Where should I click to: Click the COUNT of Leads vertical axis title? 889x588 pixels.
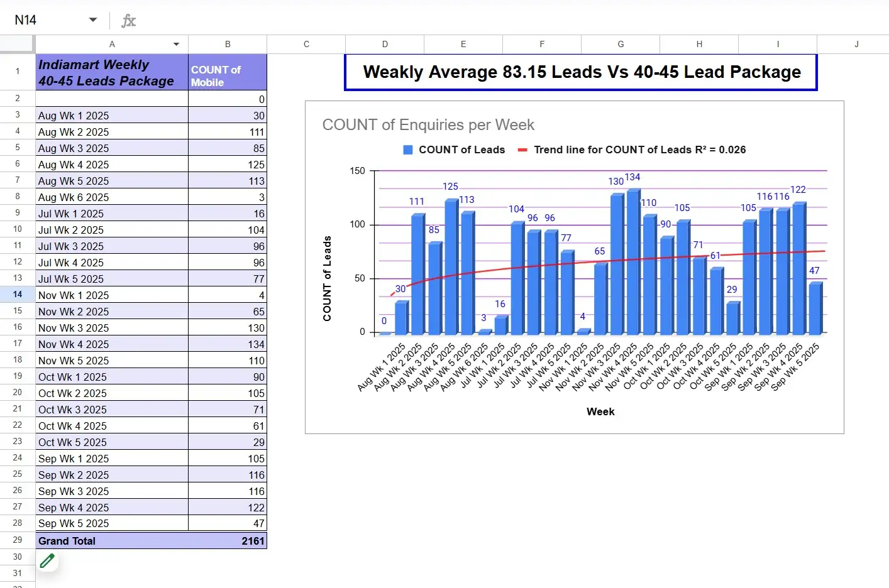click(x=327, y=278)
